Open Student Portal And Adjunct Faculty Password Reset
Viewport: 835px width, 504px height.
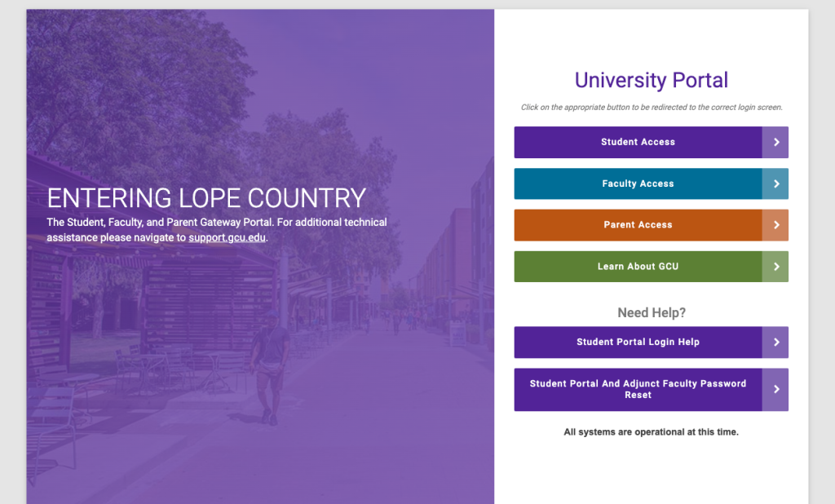pos(638,389)
